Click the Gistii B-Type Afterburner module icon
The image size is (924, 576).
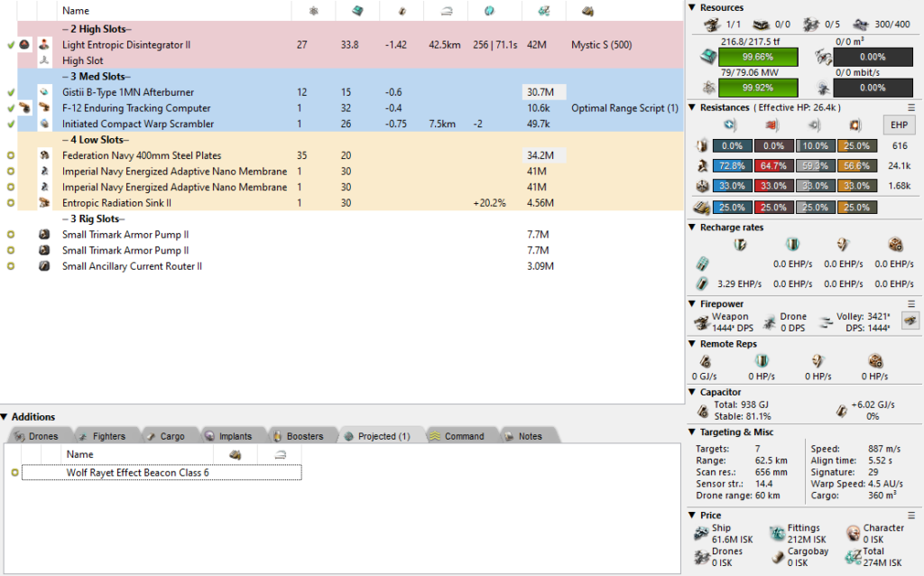pyautogui.click(x=44, y=92)
